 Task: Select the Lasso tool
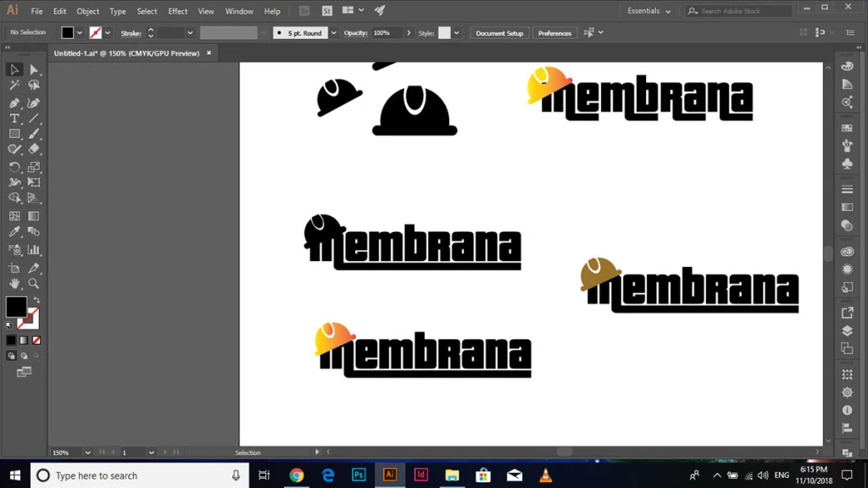[34, 86]
